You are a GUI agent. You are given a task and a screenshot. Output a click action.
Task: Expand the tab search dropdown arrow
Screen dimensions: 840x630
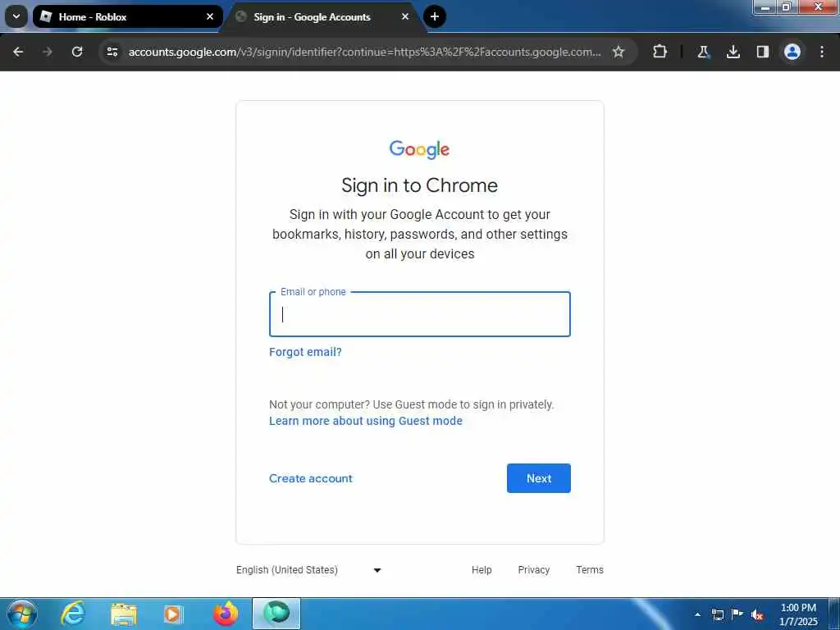coord(16,16)
